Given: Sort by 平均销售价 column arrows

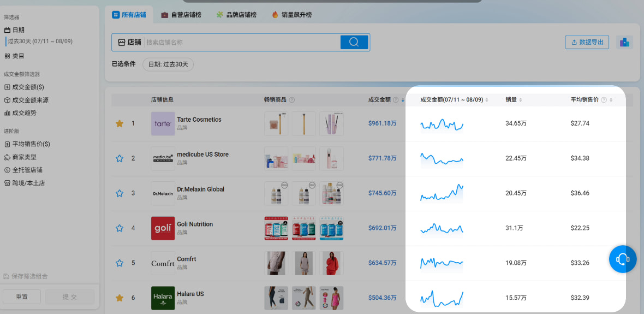Looking at the screenshot, I should [611, 100].
